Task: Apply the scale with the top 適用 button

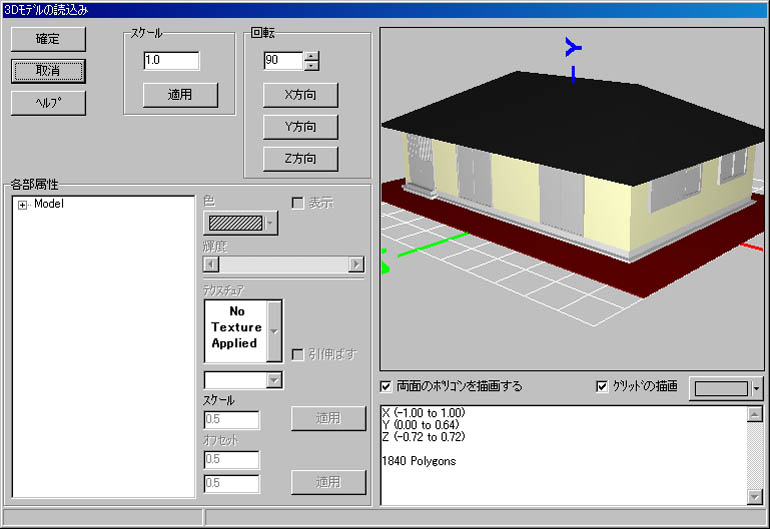Action: (x=180, y=95)
